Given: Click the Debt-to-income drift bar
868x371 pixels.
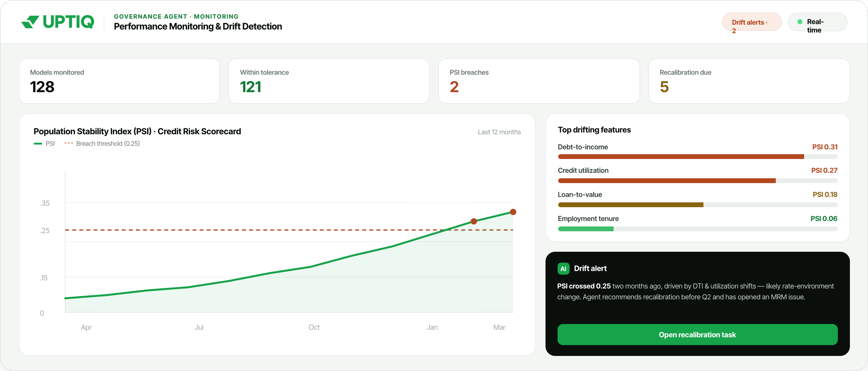Looking at the screenshot, I should pos(697,157).
